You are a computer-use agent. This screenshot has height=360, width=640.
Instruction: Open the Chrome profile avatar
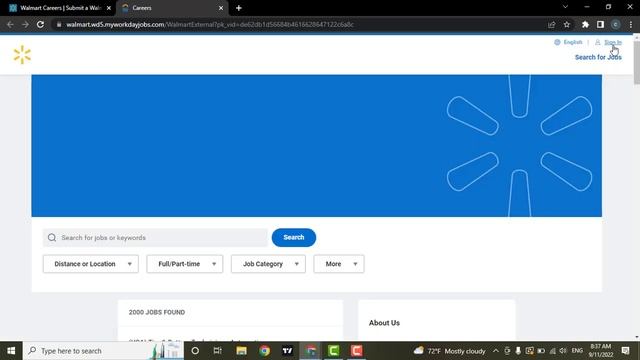[616, 24]
